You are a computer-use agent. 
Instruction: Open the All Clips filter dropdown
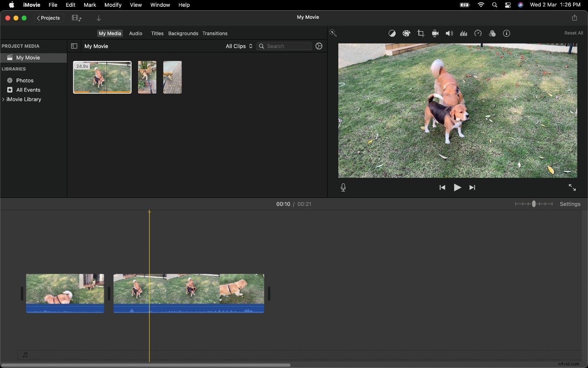pyautogui.click(x=238, y=46)
